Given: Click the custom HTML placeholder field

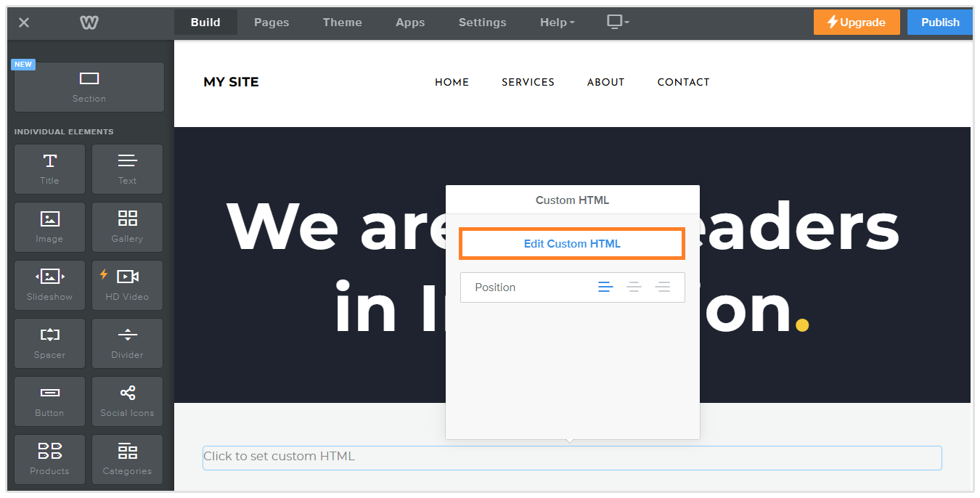Looking at the screenshot, I should [x=572, y=457].
